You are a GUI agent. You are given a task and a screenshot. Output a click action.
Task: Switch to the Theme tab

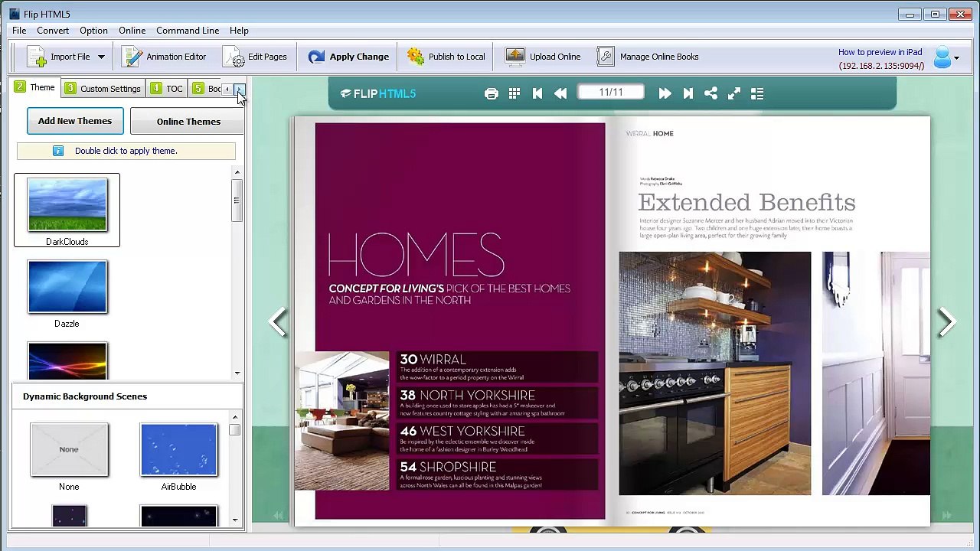click(x=34, y=88)
